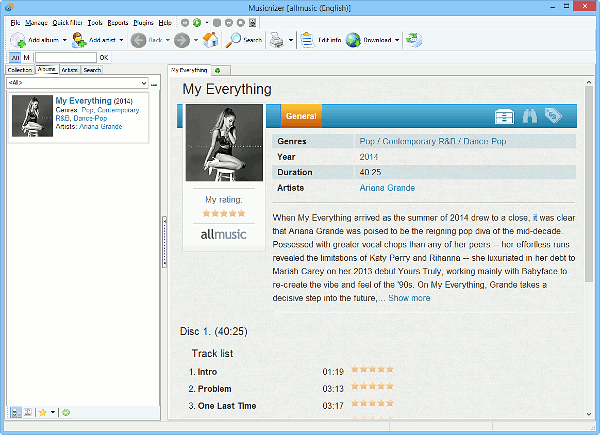The width and height of the screenshot is (600, 435).
Task: Open the Back history dropdown arrow
Action: (168, 40)
